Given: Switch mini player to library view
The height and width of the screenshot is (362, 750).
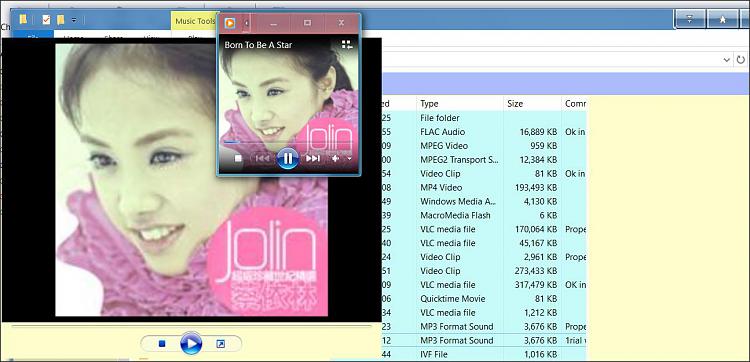Looking at the screenshot, I should 347,45.
